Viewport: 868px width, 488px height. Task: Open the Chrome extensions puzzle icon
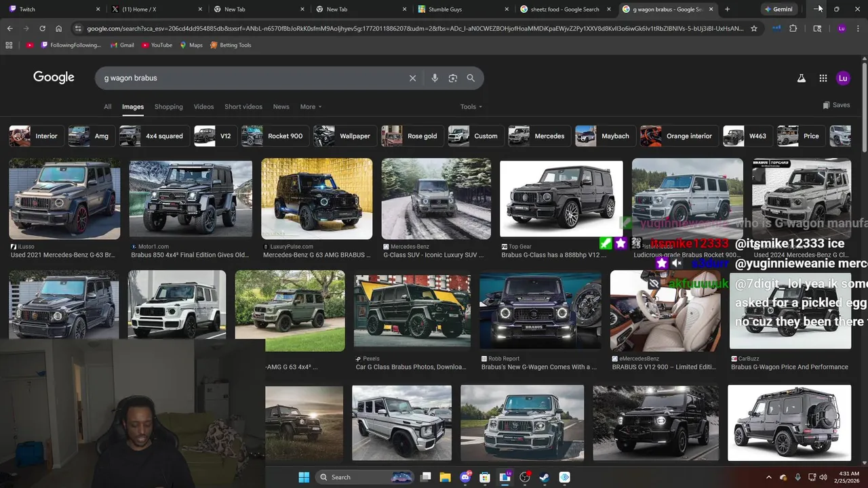click(793, 28)
